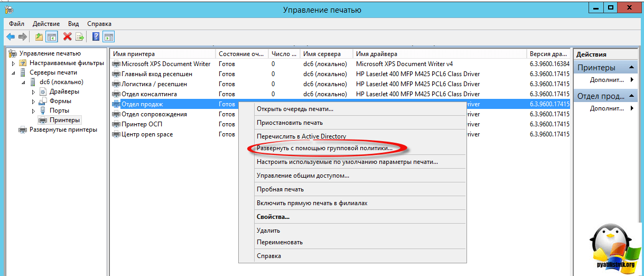Click the Принтеры printer icon in tree
The image size is (644, 276).
click(x=43, y=120)
